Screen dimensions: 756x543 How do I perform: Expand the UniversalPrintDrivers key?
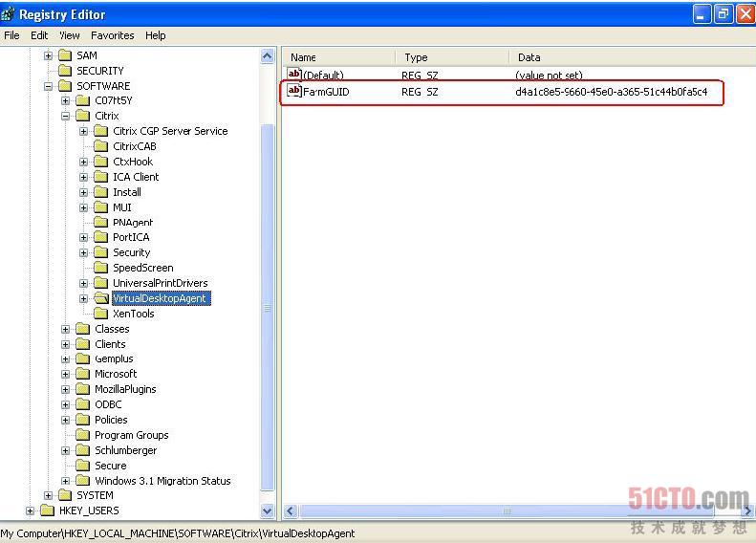[83, 284]
